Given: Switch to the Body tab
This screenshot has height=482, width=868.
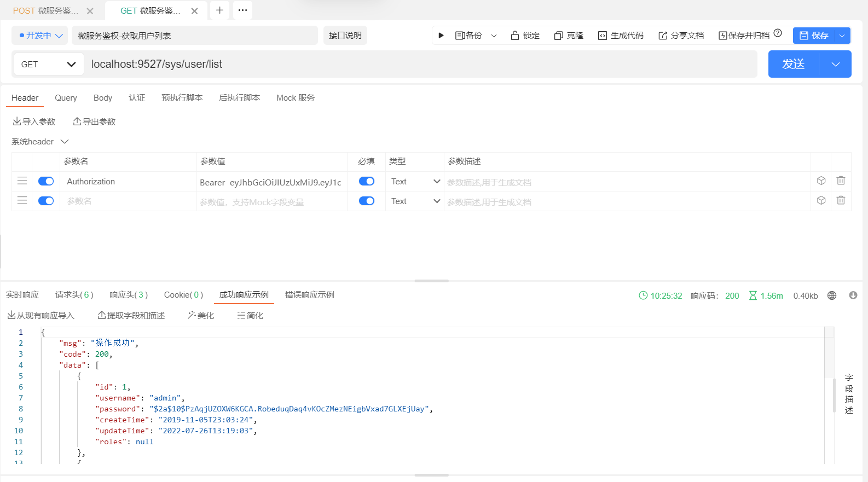Looking at the screenshot, I should point(103,98).
